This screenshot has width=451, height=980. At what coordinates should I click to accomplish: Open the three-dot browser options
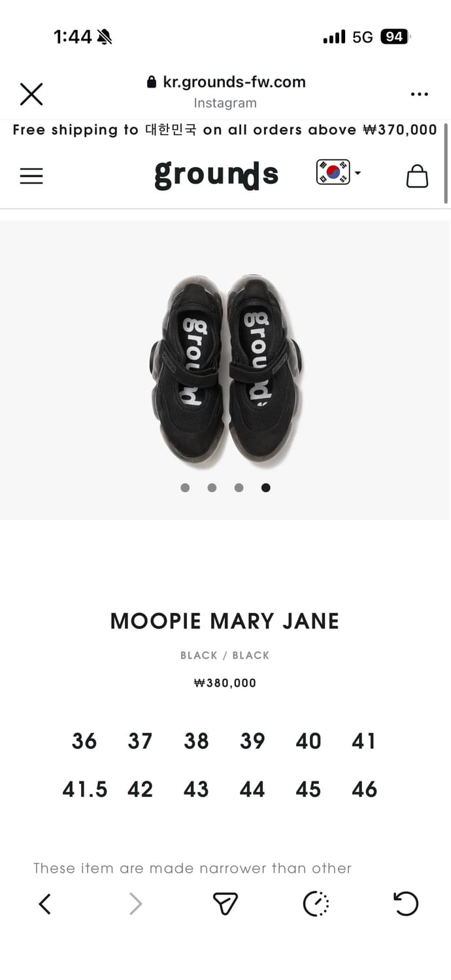419,94
